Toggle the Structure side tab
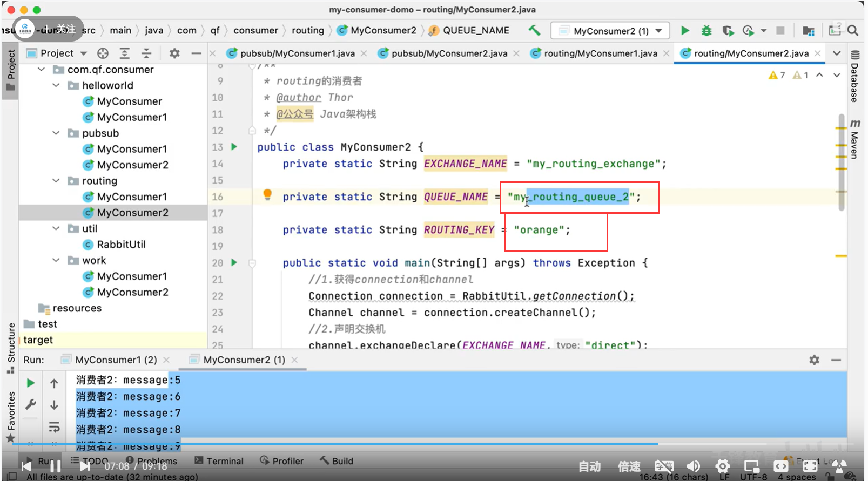The image size is (868, 481). [10, 348]
